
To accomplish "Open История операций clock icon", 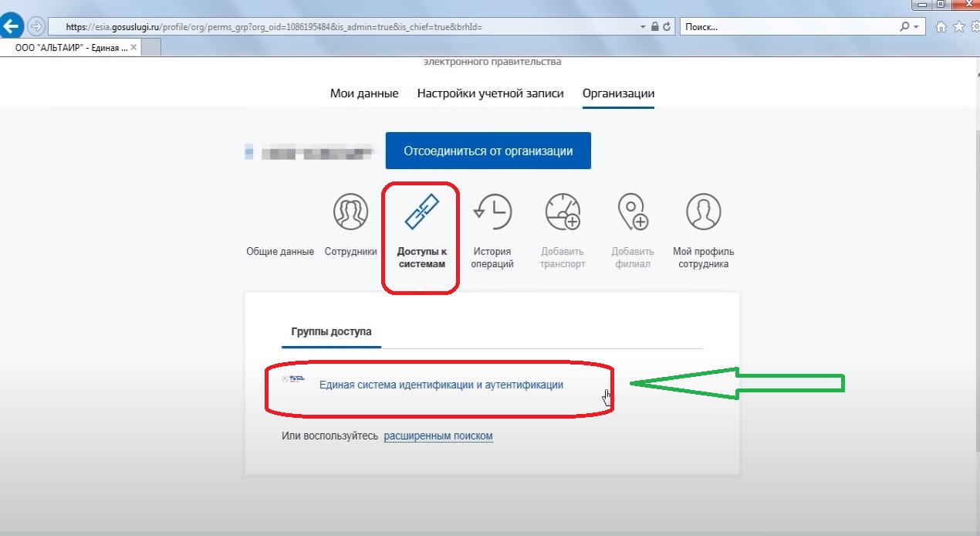I will [492, 212].
